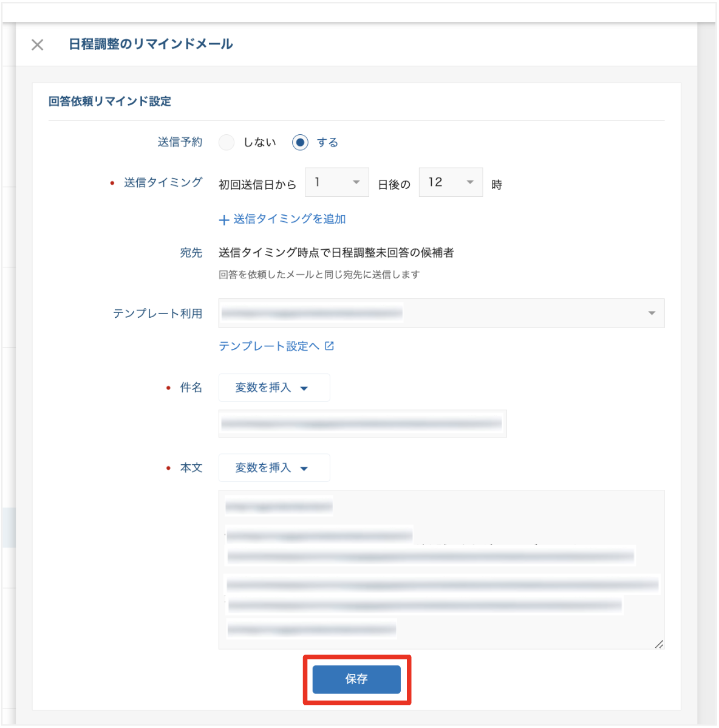
Task: Select the する radio button for 送信予約
Action: tap(299, 142)
